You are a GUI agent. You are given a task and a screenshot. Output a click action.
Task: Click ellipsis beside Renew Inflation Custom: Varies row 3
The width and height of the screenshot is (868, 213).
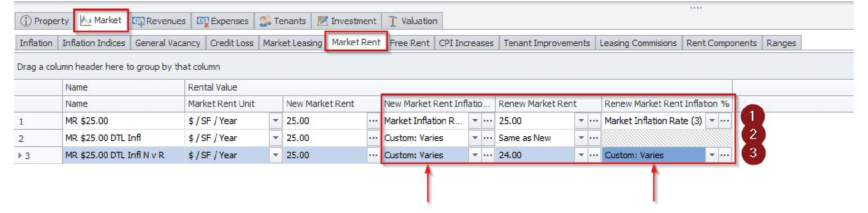(725, 155)
